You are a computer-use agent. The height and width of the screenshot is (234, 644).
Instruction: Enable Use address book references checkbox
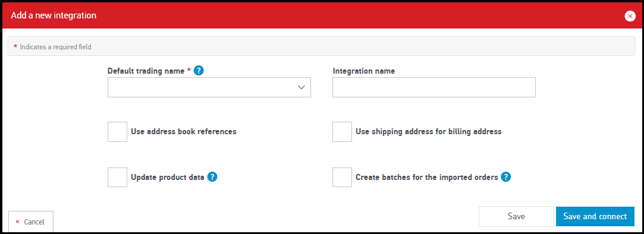[x=118, y=132]
